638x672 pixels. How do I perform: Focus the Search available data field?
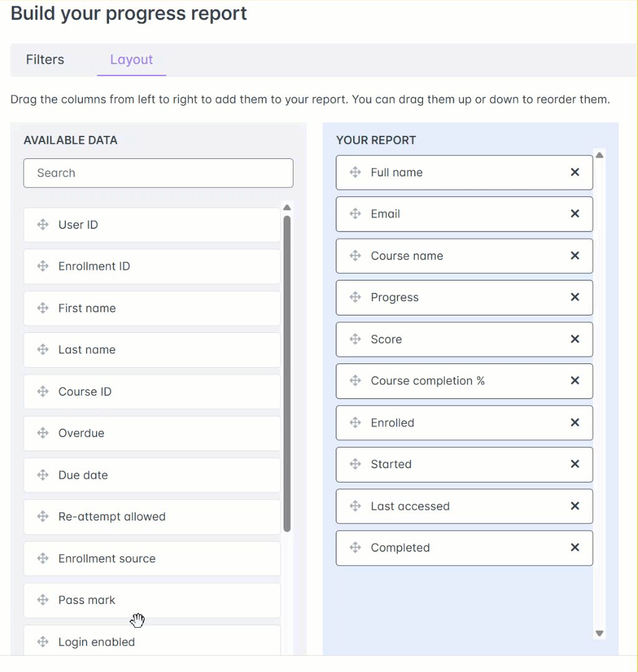(158, 173)
